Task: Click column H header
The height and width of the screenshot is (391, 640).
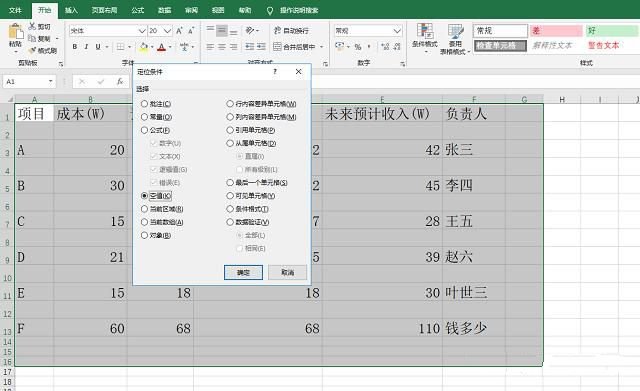Action: (x=562, y=99)
